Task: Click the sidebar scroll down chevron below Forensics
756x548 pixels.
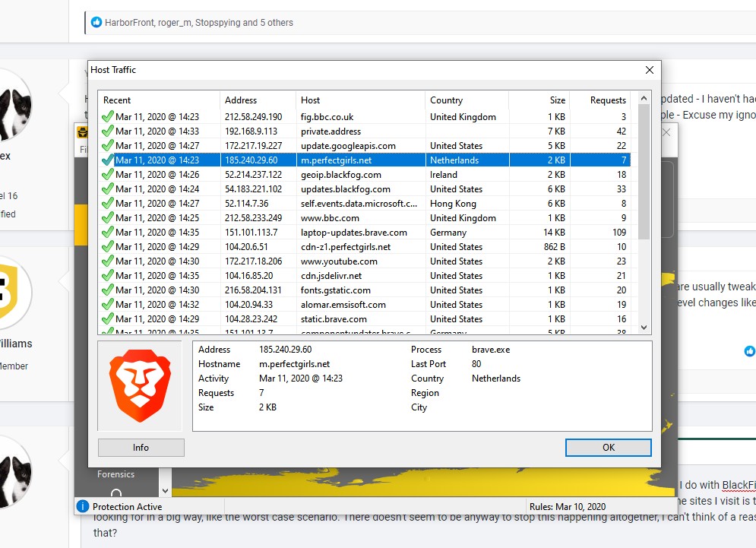Action: click(166, 490)
